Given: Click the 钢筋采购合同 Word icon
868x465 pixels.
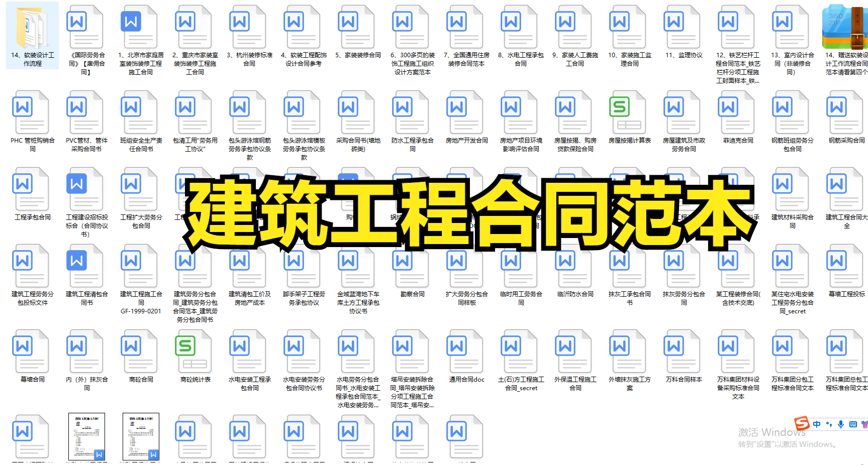Looking at the screenshot, I should click(844, 112).
